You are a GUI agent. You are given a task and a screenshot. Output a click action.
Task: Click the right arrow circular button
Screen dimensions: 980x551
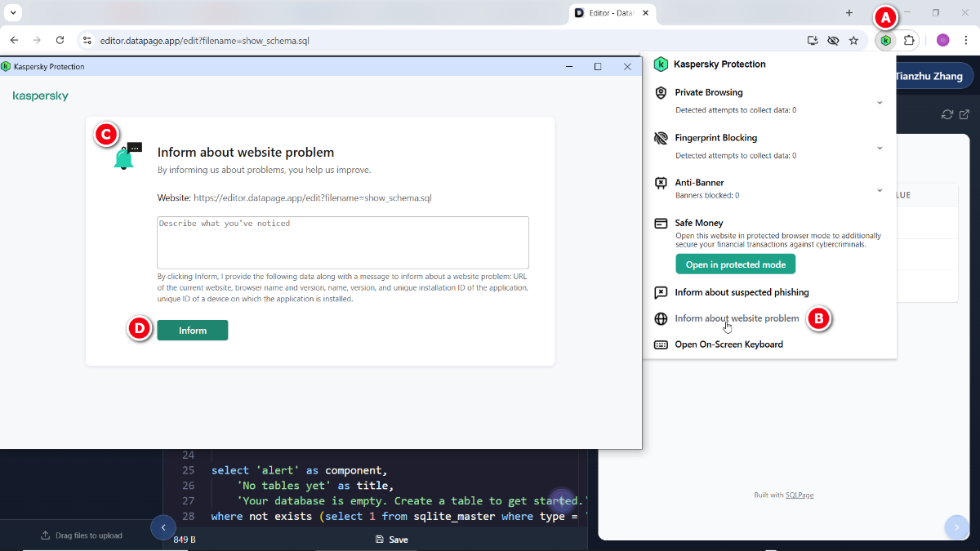point(956,527)
